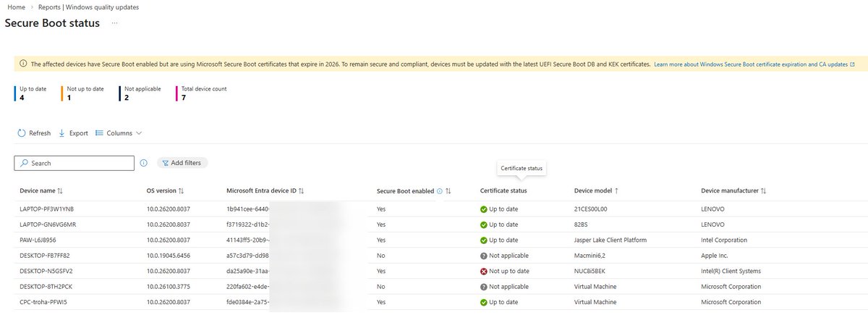Click Secure Boot value No for DESKTOP-FB7FF82
868x323 pixels.
pyautogui.click(x=381, y=256)
